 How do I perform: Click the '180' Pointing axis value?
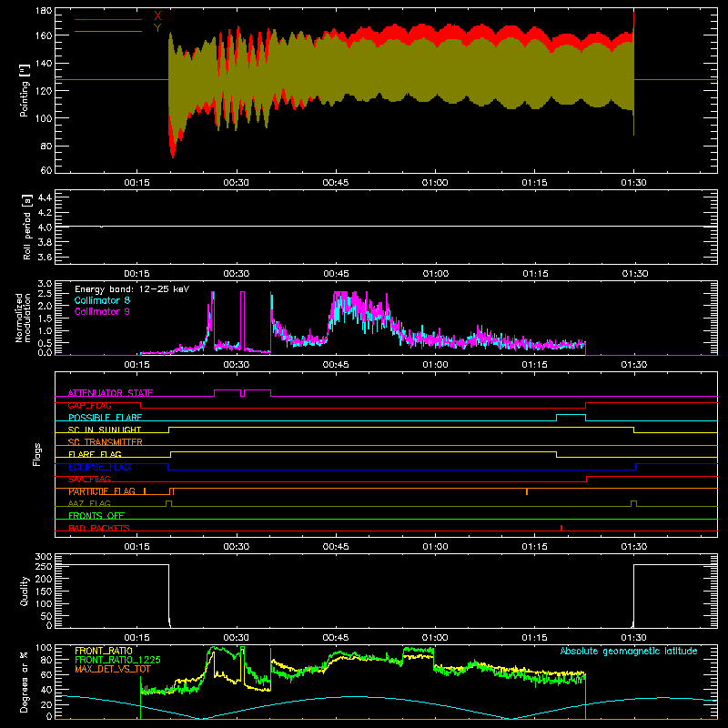44,11
